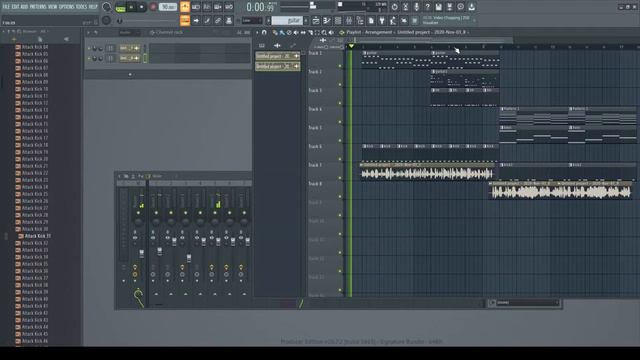Image resolution: width=640 pixels, height=360 pixels.
Task: Toggle pattern/song mode switch
Action: pyautogui.click(x=120, y=7)
